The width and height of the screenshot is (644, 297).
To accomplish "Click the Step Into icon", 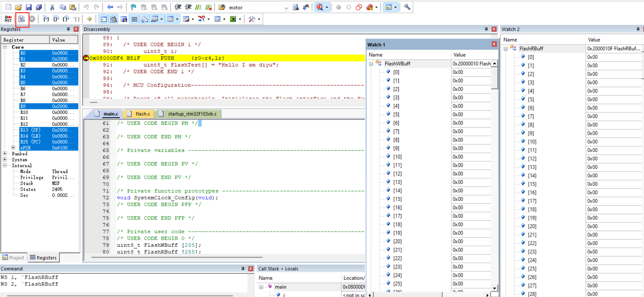I will (46, 19).
